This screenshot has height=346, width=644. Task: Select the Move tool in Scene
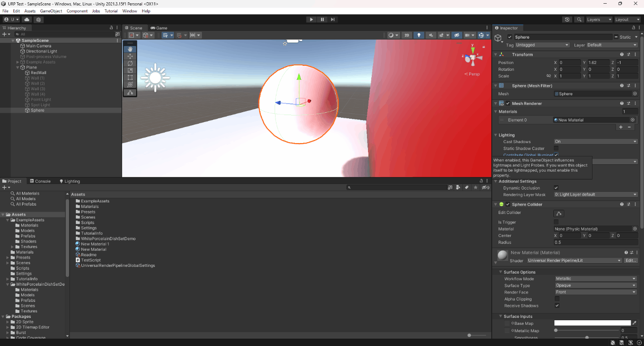click(x=130, y=56)
